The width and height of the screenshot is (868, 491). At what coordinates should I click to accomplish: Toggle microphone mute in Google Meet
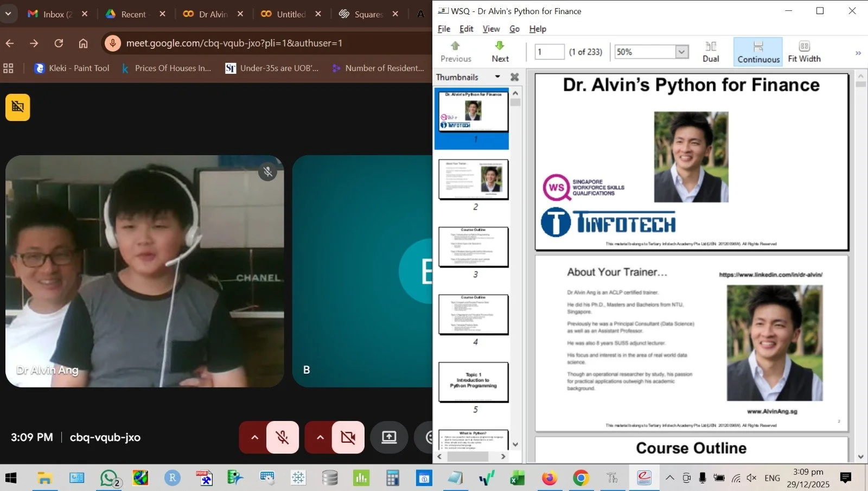tap(282, 437)
